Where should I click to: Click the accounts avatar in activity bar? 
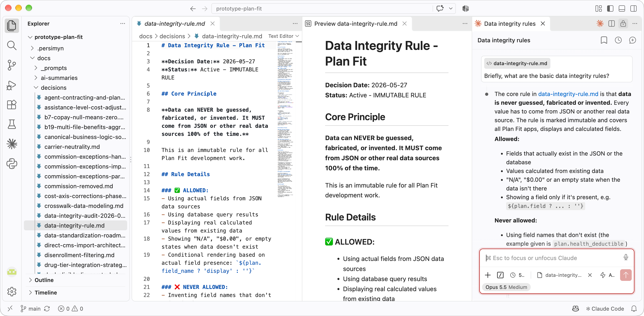[x=12, y=272]
